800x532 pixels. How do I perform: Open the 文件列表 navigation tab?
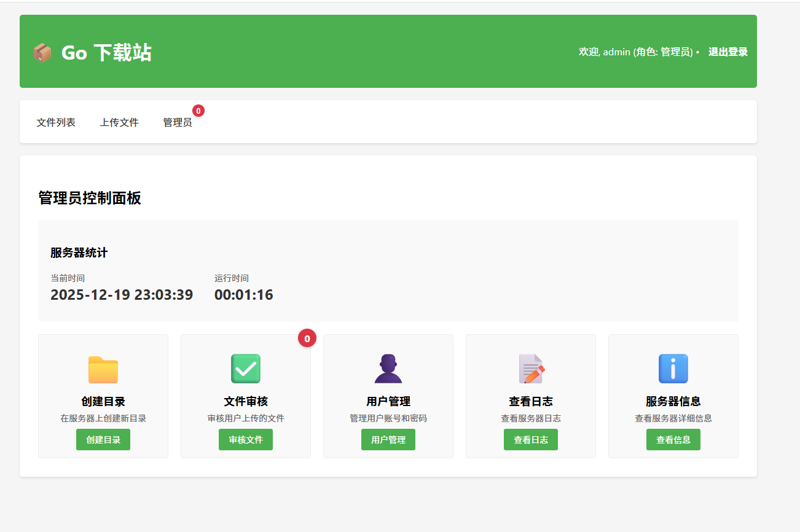click(56, 122)
